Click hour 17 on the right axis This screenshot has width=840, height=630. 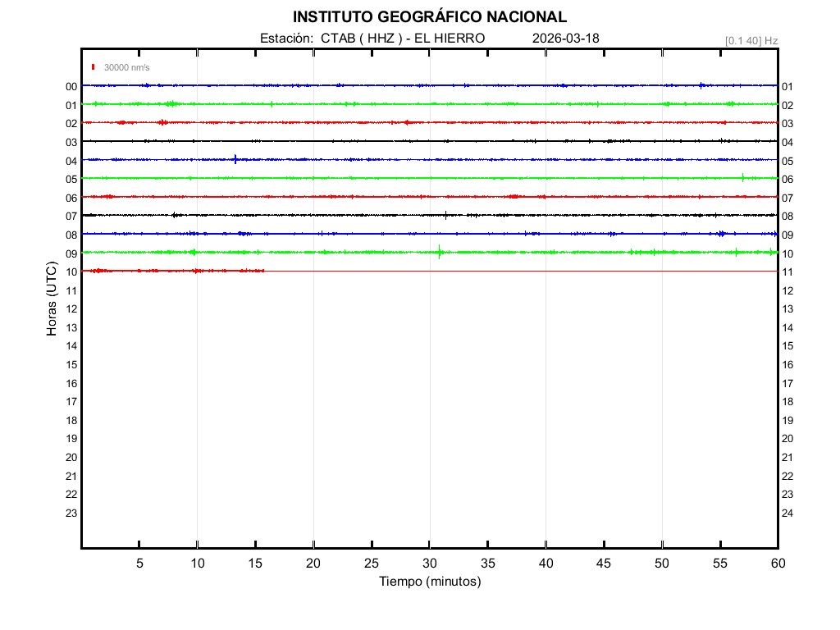point(787,383)
